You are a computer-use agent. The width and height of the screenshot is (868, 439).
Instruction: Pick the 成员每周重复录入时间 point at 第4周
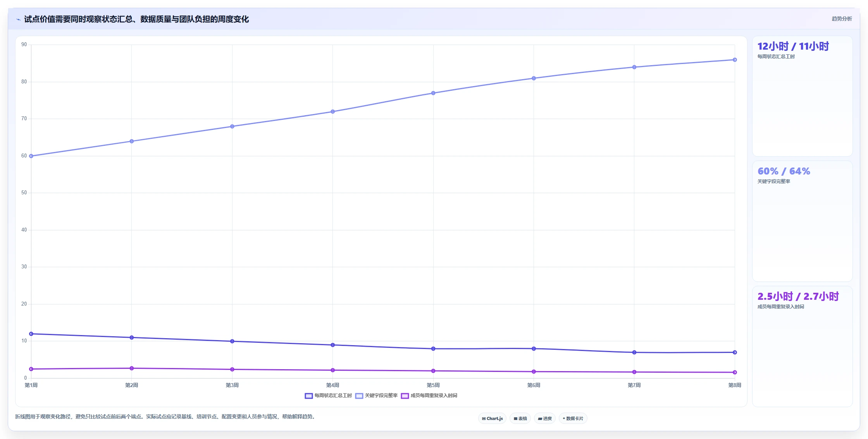point(333,370)
